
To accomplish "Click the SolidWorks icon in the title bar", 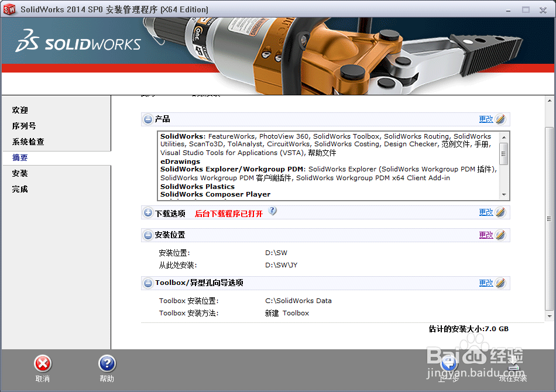I will tap(10, 9).
